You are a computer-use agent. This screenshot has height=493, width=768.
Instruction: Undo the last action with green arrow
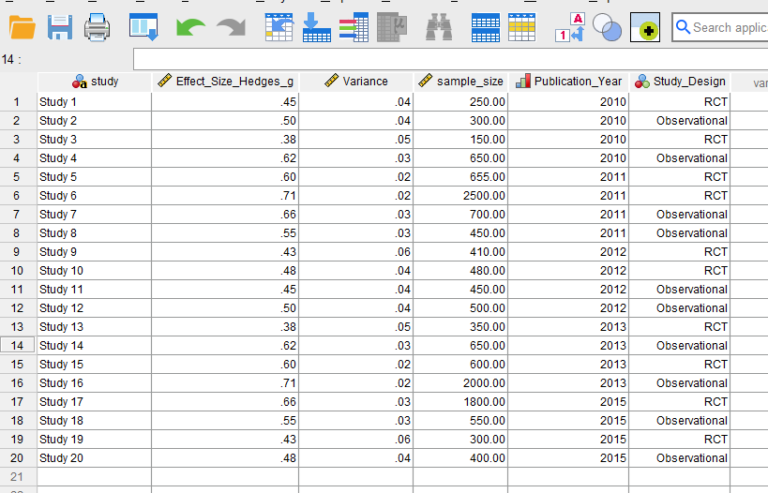pyautogui.click(x=190, y=28)
